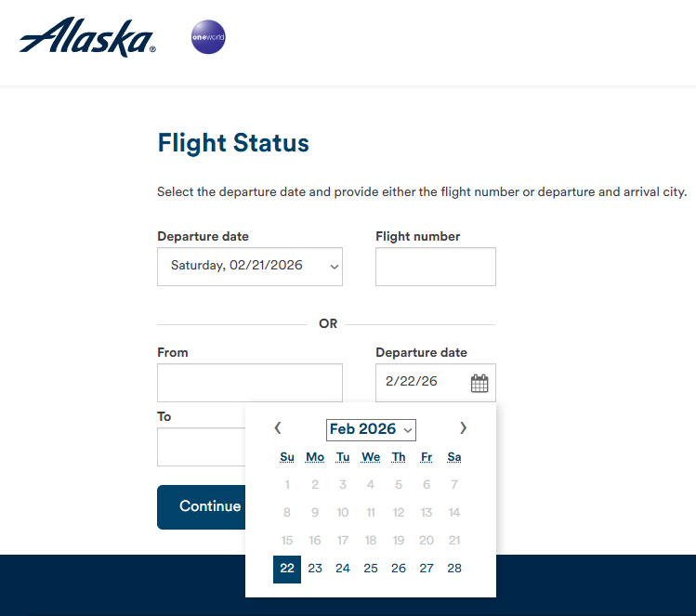Select February 22 in the calendar
Viewport: 696px width, 616px height.
coord(287,569)
